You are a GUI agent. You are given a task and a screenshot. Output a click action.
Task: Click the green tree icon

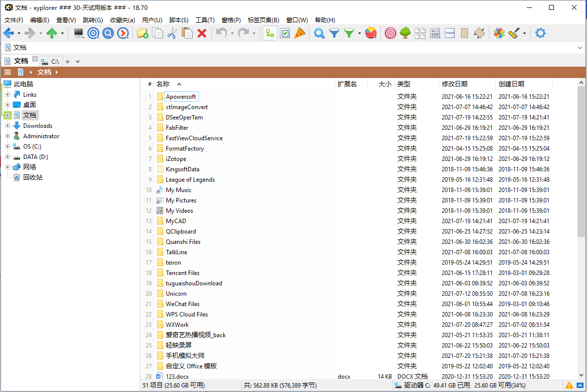coord(405,33)
